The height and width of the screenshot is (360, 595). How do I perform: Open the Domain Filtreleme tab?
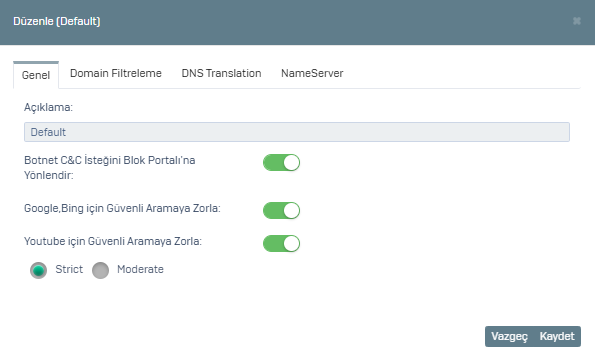(x=116, y=73)
